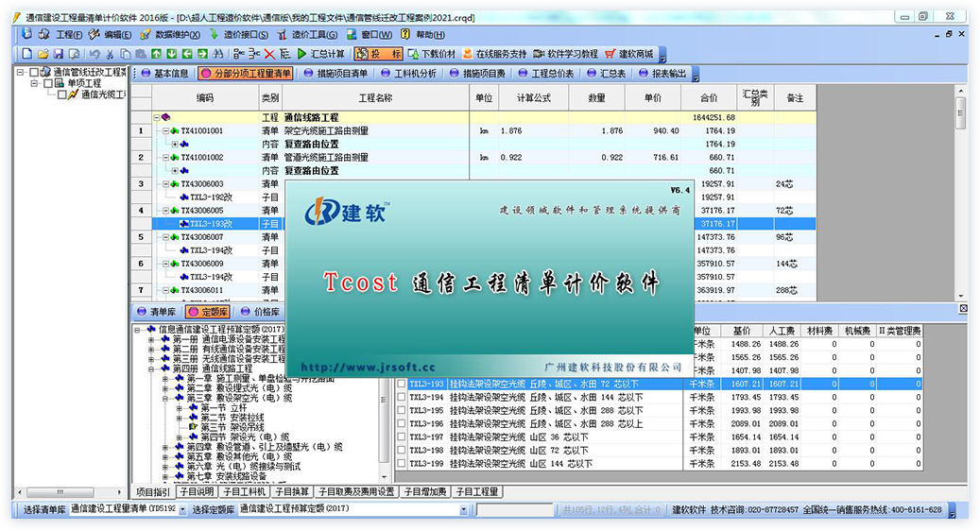Screen dimensions: 980x531
Task: Check the box for TXL3-194 quota row
Action: tap(402, 398)
